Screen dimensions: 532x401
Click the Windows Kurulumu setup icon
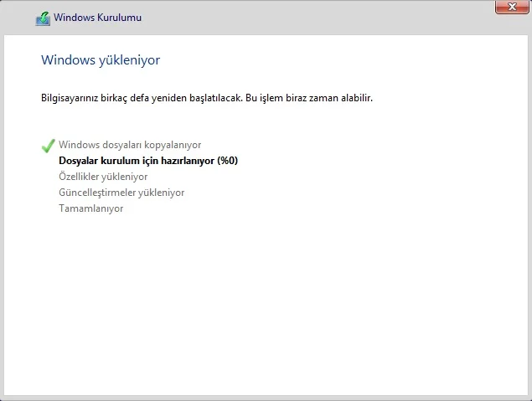click(43, 18)
